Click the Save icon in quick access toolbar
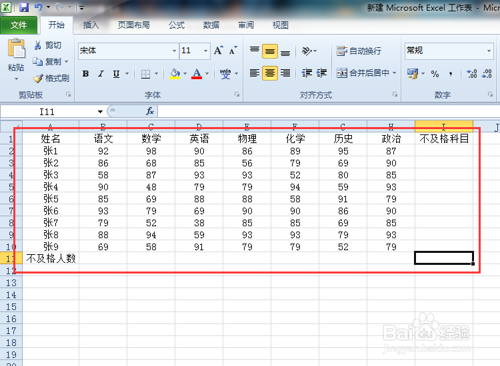The image size is (500, 366). (24, 7)
